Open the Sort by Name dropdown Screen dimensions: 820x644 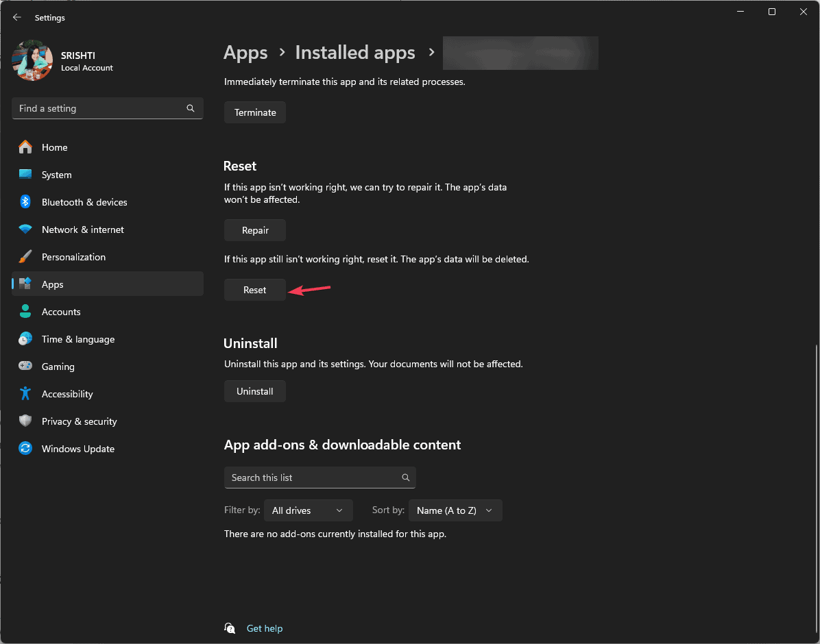click(455, 510)
